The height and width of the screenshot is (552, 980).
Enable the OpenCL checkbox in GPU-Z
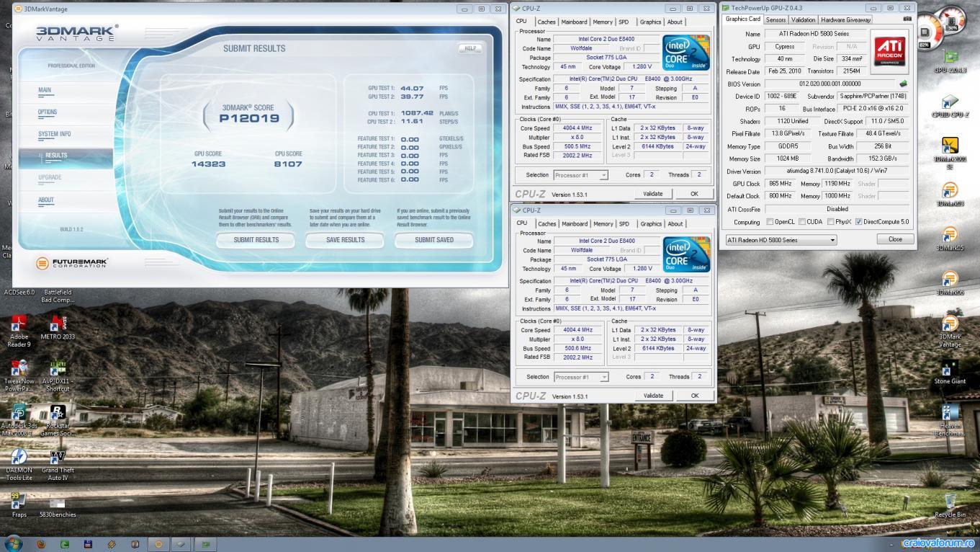click(770, 222)
